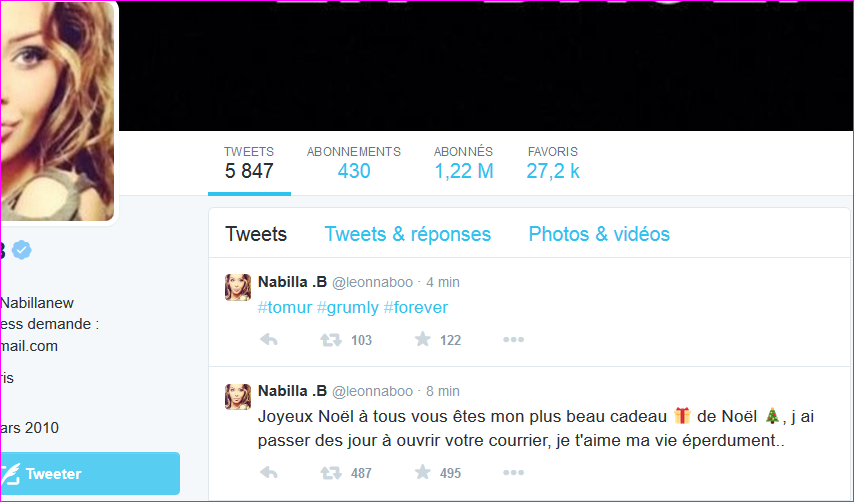Open the #forever hashtag link
This screenshot has height=502, width=854.
[x=416, y=307]
